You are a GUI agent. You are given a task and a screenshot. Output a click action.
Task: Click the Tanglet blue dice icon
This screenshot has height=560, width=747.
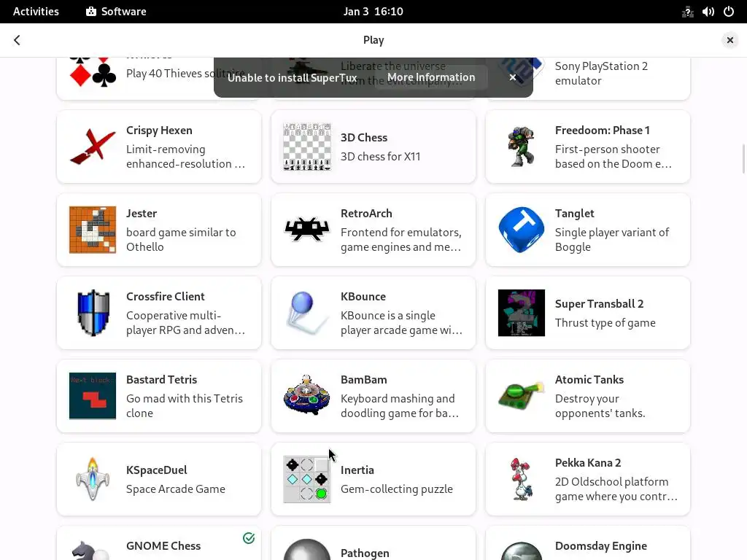[x=521, y=230]
